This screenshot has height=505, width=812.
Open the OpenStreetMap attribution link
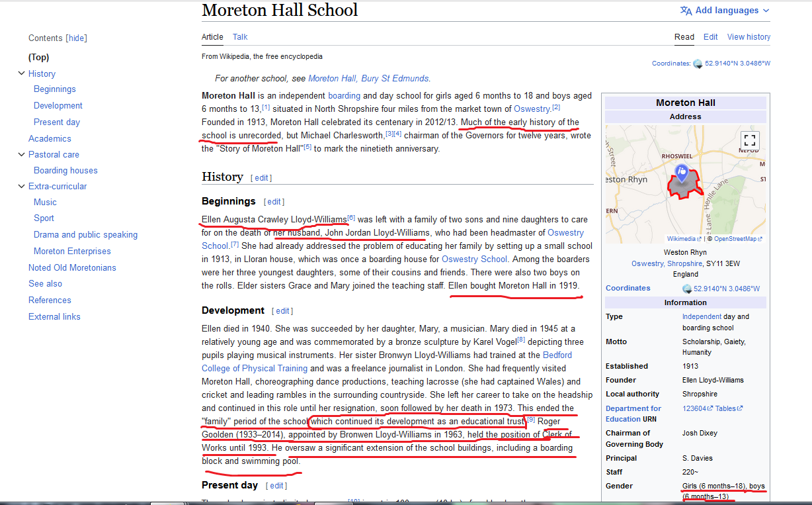pyautogui.click(x=737, y=239)
